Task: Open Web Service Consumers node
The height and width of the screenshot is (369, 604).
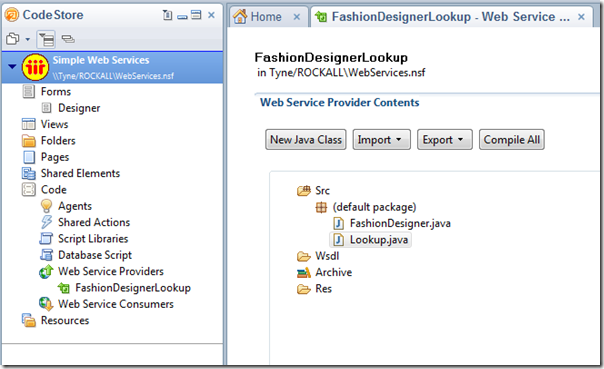Action: click(x=116, y=304)
